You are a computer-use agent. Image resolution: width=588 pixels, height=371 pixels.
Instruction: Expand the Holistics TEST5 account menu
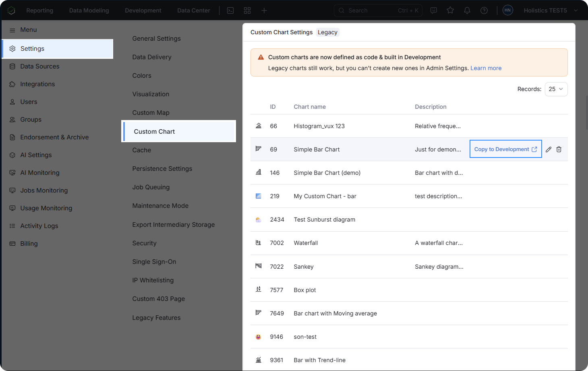coord(551,10)
